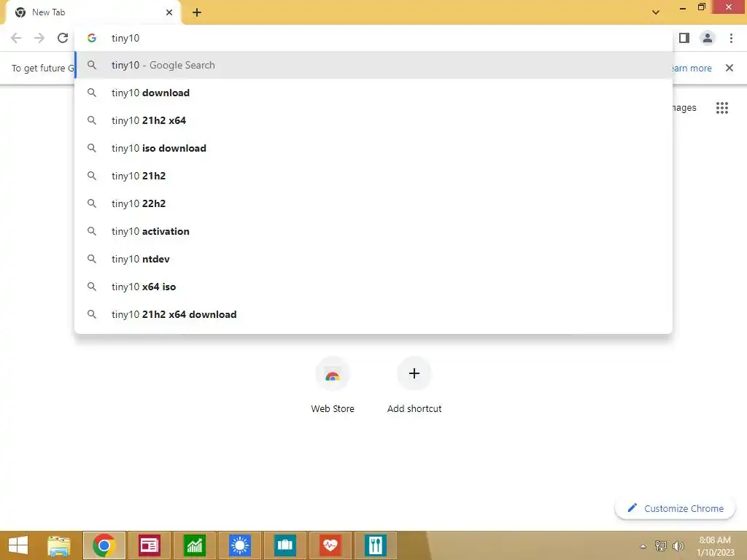
Task: Click the browser forward arrow
Action: [x=39, y=38]
